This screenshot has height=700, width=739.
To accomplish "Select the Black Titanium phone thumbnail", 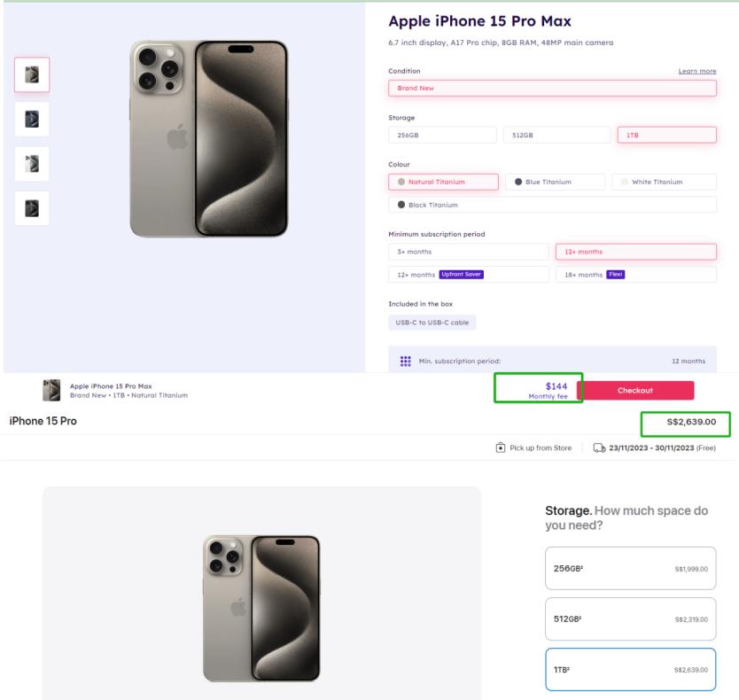I will [32, 208].
